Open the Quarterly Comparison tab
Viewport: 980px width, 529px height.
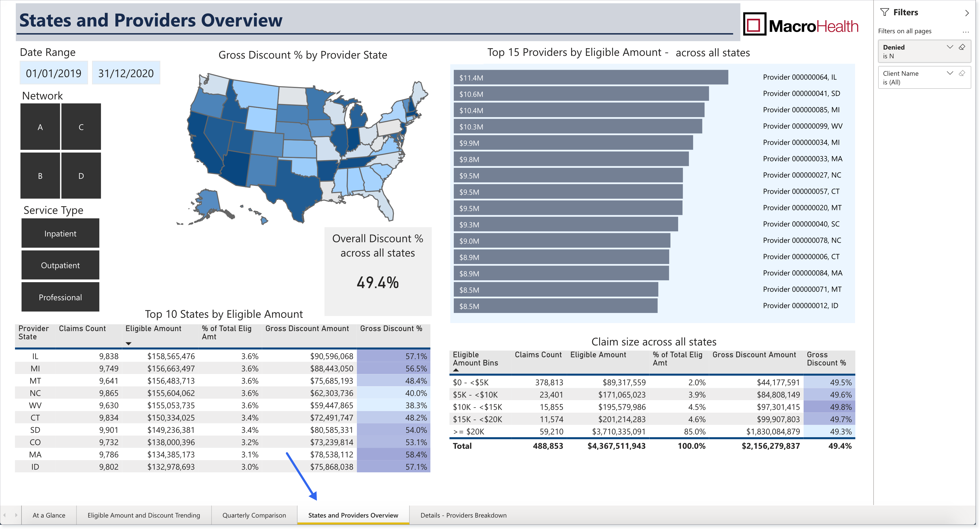(254, 515)
